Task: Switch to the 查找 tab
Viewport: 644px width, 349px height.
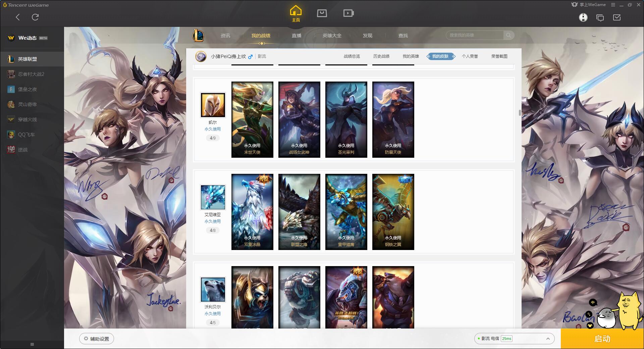Action: point(403,36)
